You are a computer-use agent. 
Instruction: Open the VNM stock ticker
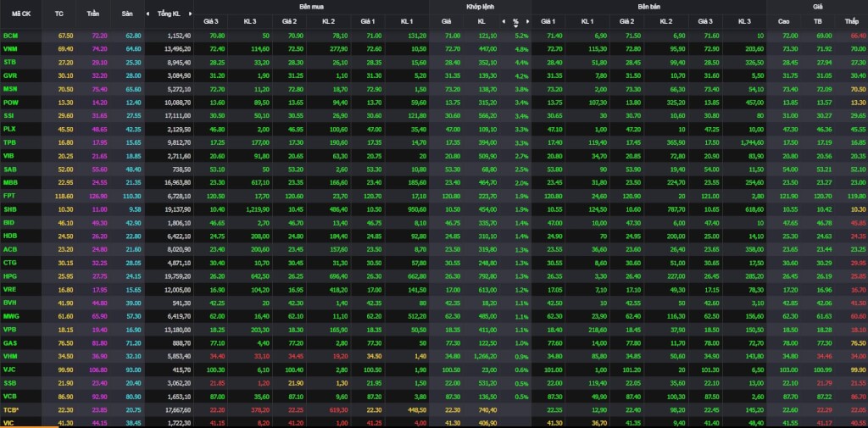click(10, 48)
